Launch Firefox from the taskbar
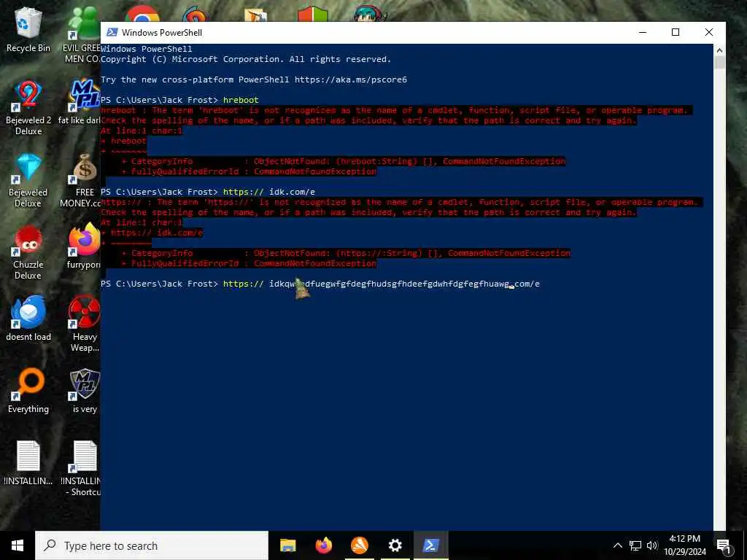This screenshot has width=747, height=560. tap(323, 545)
